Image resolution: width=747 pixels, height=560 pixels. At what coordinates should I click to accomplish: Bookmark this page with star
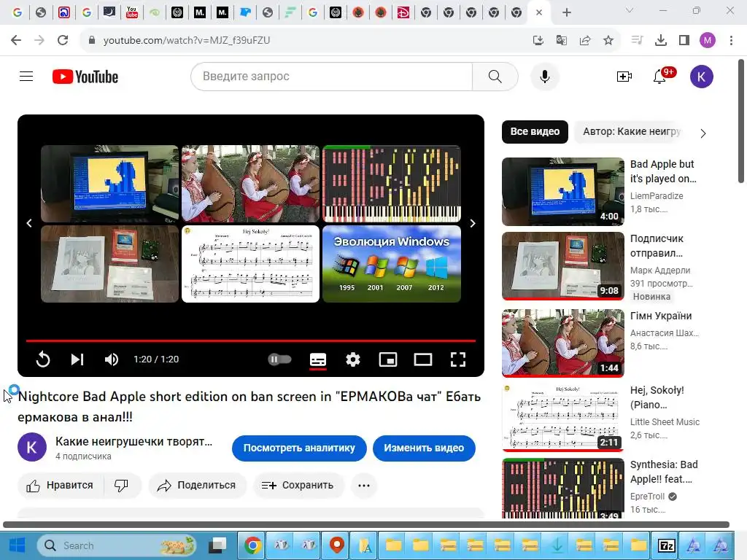pos(608,40)
